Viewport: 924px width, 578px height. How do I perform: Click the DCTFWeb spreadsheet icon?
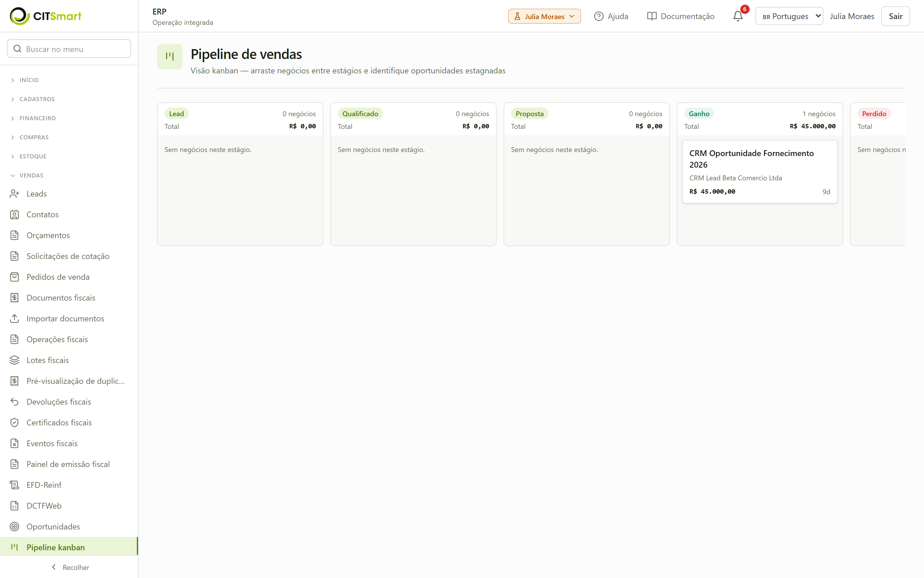[14, 506]
